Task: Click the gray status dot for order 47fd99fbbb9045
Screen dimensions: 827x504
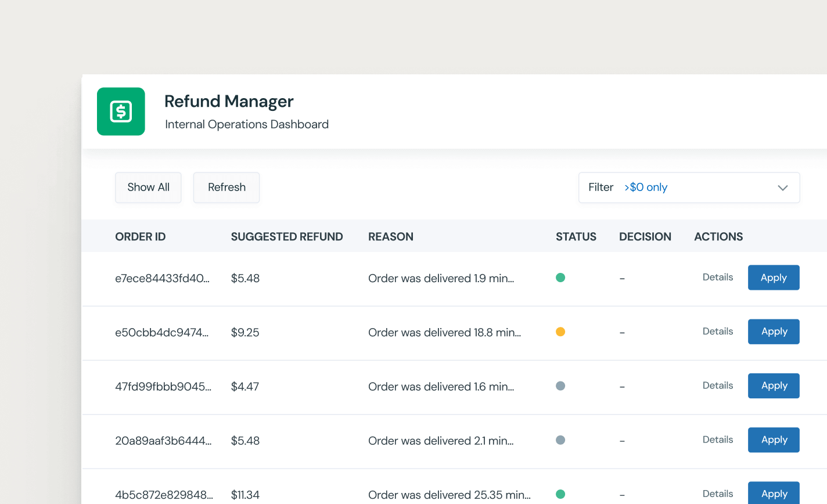Action: click(560, 386)
